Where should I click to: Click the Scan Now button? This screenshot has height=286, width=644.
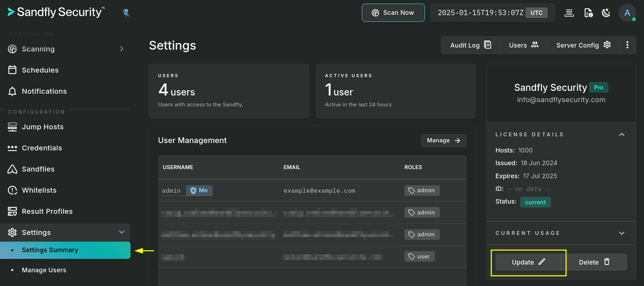[393, 13]
